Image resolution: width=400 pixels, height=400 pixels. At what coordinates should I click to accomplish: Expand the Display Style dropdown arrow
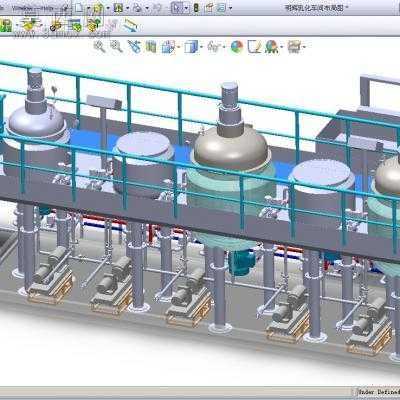point(202,47)
